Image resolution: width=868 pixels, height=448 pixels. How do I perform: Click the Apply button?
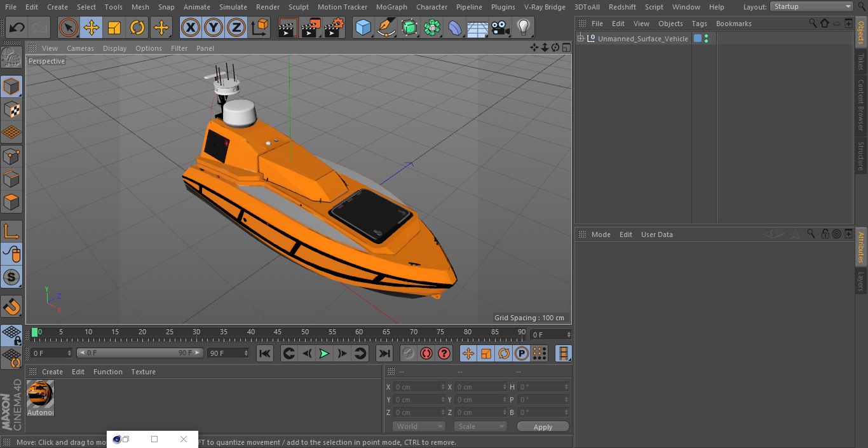pyautogui.click(x=543, y=426)
